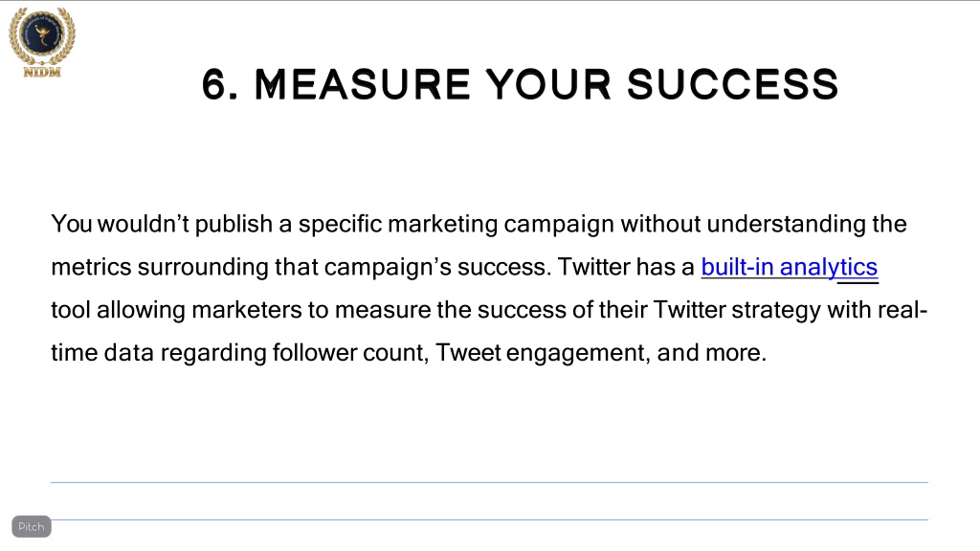Click the word "metrics" starting second line

pyautogui.click(x=91, y=268)
